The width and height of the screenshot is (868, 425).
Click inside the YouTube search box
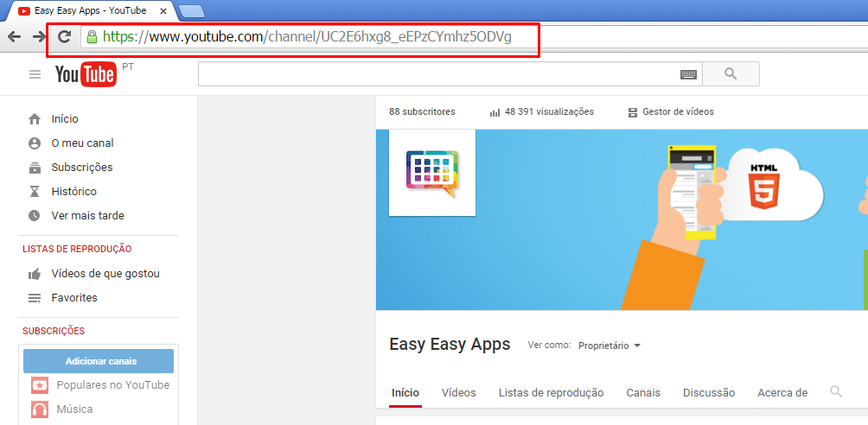[x=450, y=74]
